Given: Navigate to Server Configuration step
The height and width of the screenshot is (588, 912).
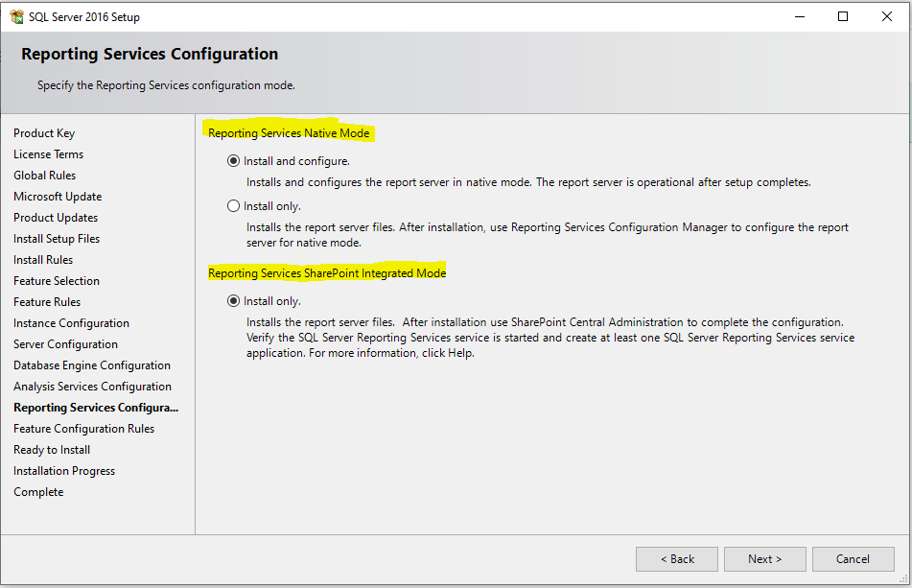Looking at the screenshot, I should (65, 343).
